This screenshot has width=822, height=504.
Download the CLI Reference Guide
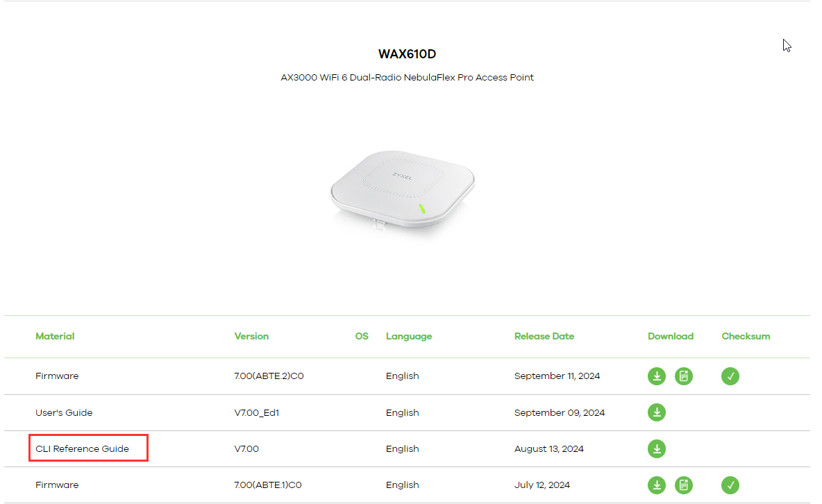[x=657, y=448]
